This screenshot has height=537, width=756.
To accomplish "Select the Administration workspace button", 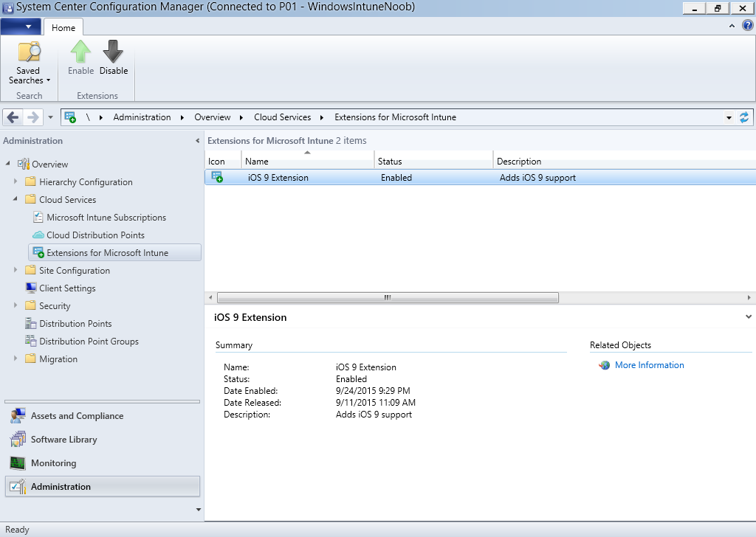I will coord(102,486).
